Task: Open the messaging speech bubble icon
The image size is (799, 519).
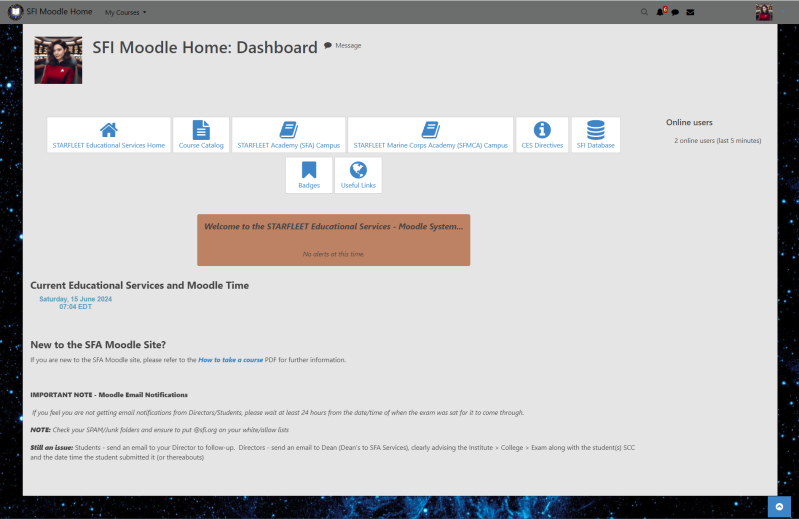Action: (x=675, y=12)
